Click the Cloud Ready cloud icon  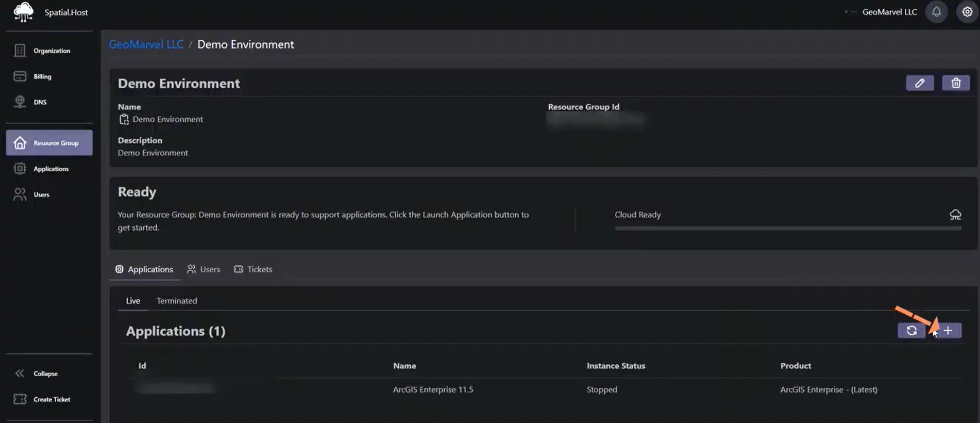tap(955, 215)
